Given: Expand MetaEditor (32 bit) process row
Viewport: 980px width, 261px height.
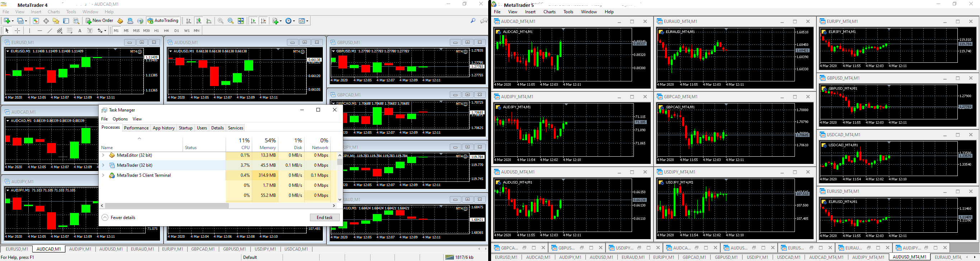Looking at the screenshot, I should click(103, 155).
